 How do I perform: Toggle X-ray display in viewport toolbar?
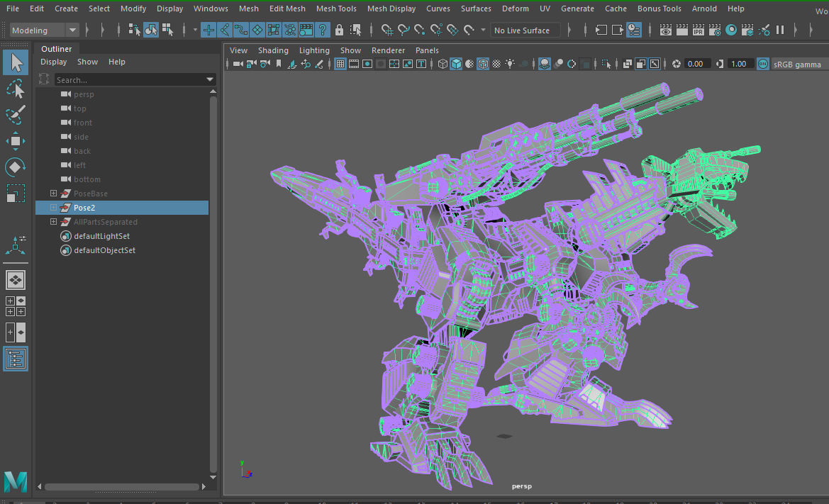627,64
